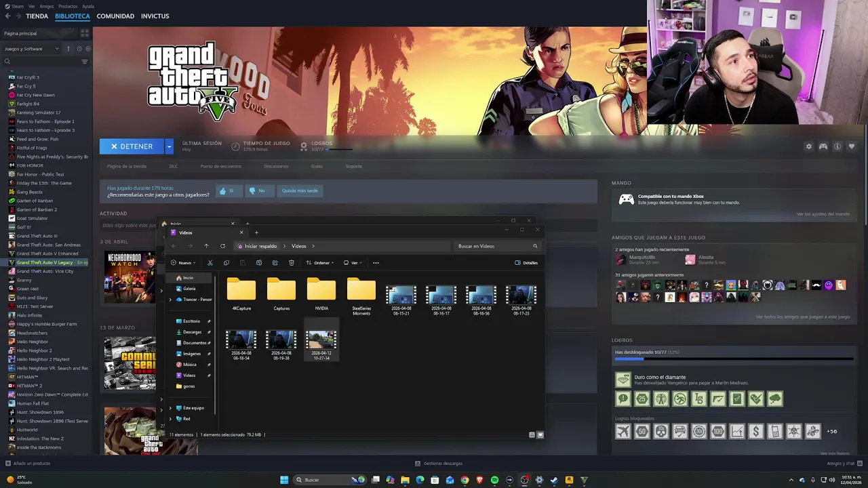Open the Ver dropdown in Explorer
This screenshot has width=868, height=488.
pyautogui.click(x=353, y=263)
